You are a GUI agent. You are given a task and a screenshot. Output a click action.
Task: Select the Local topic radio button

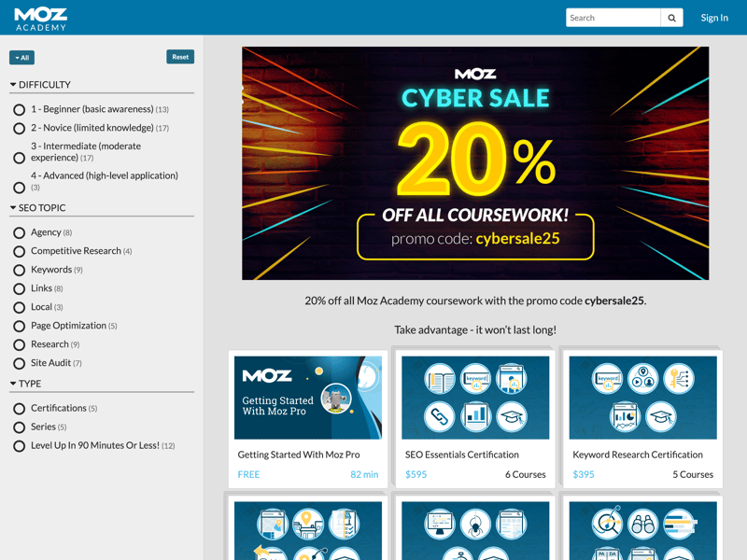pyautogui.click(x=19, y=308)
